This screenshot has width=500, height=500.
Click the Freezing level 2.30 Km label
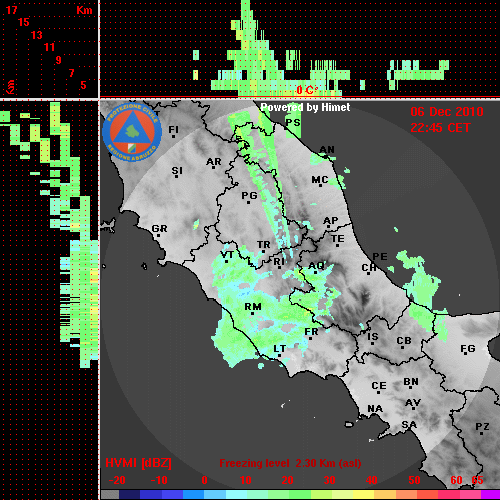click(290, 463)
